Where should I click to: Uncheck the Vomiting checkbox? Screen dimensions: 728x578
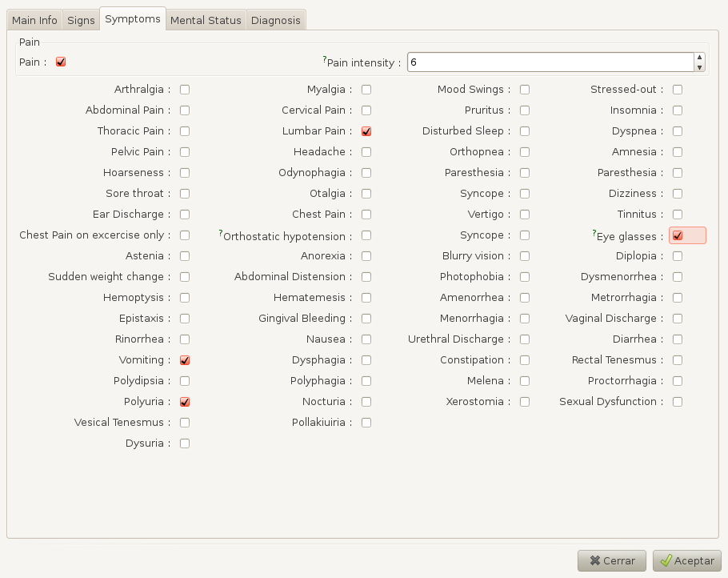coord(185,360)
